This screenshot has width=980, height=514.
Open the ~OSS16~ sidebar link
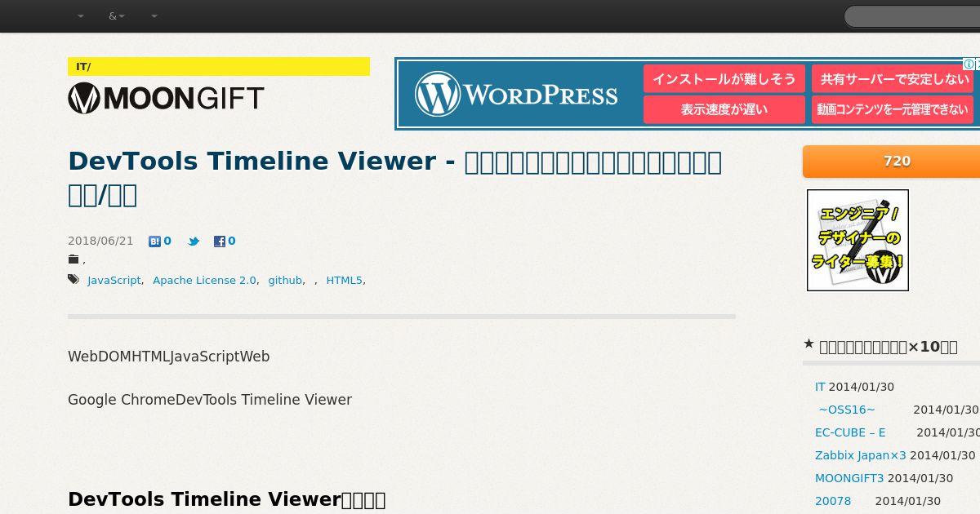(847, 410)
